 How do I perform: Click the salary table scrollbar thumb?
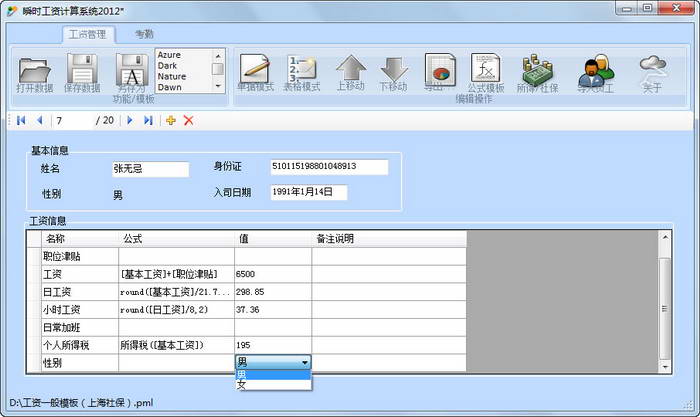pos(664,308)
